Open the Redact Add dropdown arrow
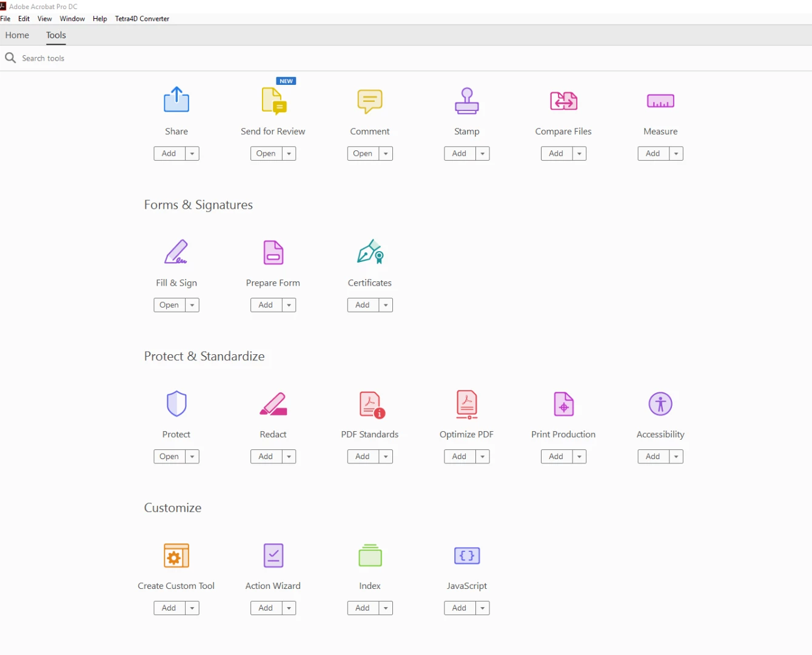The width and height of the screenshot is (812, 655). pos(289,457)
